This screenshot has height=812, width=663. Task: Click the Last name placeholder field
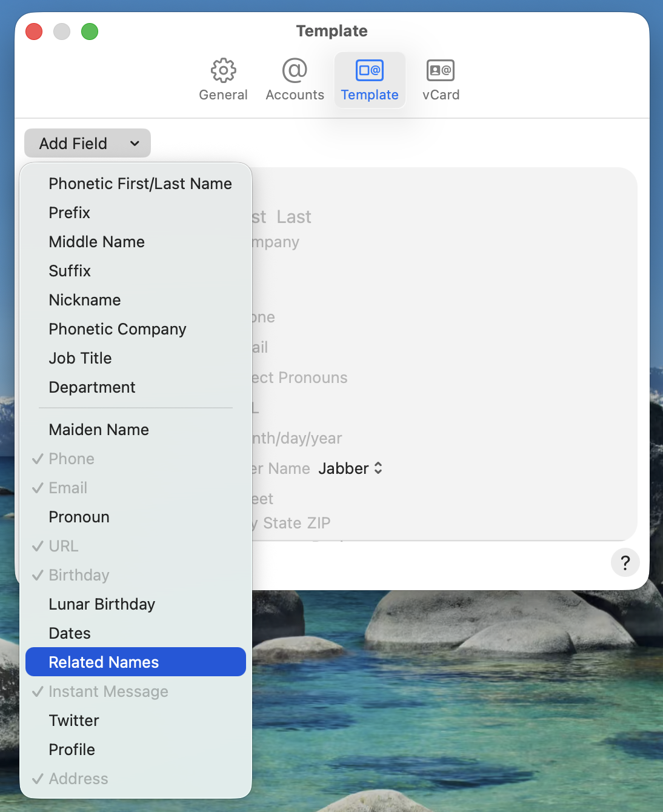click(294, 217)
